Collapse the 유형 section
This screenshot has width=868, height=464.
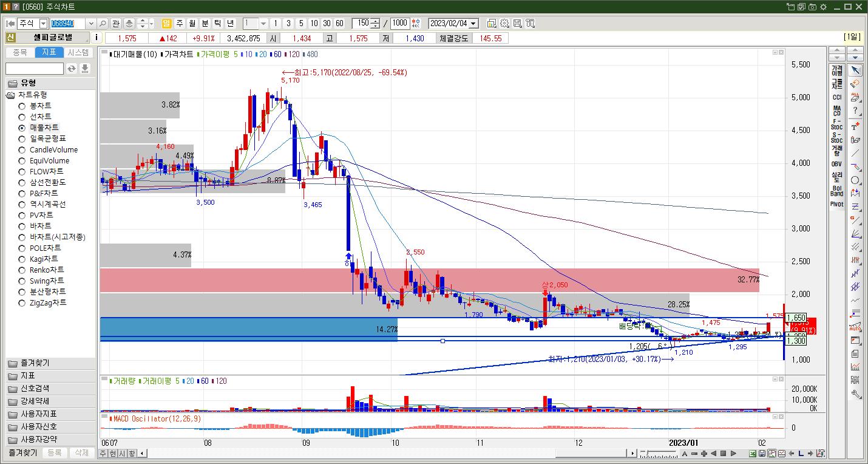[51, 83]
